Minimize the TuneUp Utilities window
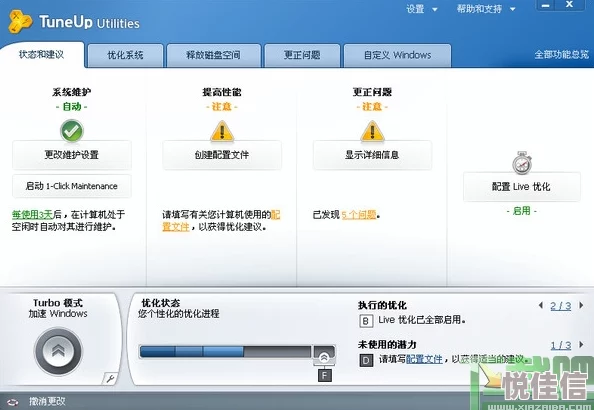The height and width of the screenshot is (410, 594). (546, 5)
